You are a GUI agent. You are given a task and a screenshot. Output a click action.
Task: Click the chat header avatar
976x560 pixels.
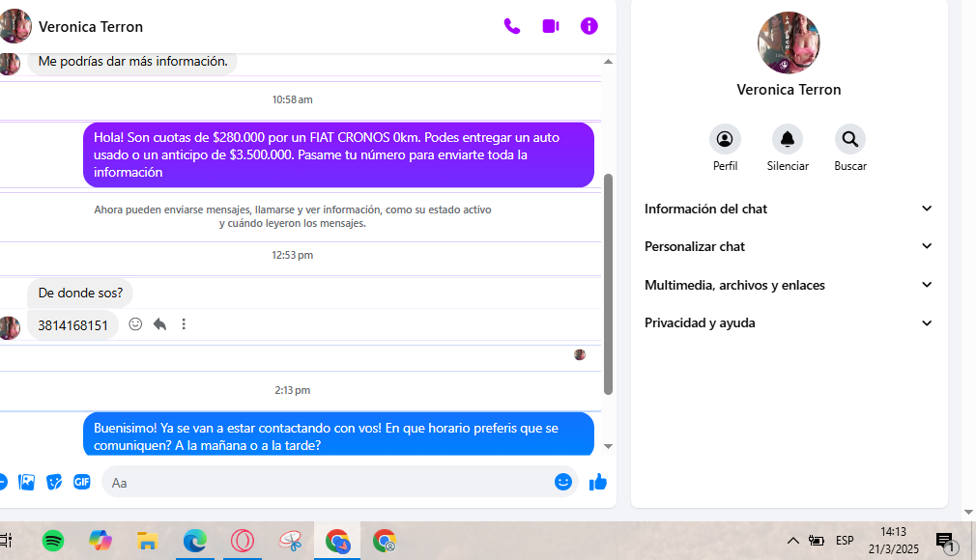point(14,26)
